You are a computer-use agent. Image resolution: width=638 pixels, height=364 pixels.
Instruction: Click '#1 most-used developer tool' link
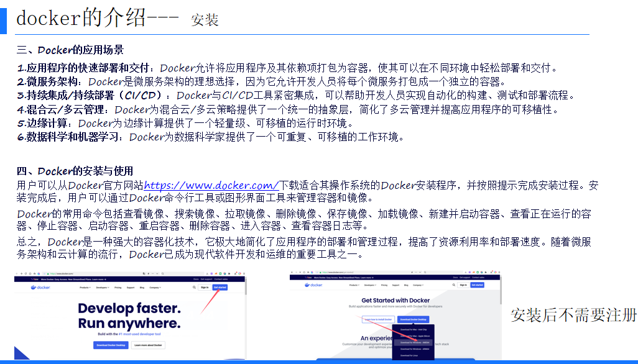tap(139, 334)
